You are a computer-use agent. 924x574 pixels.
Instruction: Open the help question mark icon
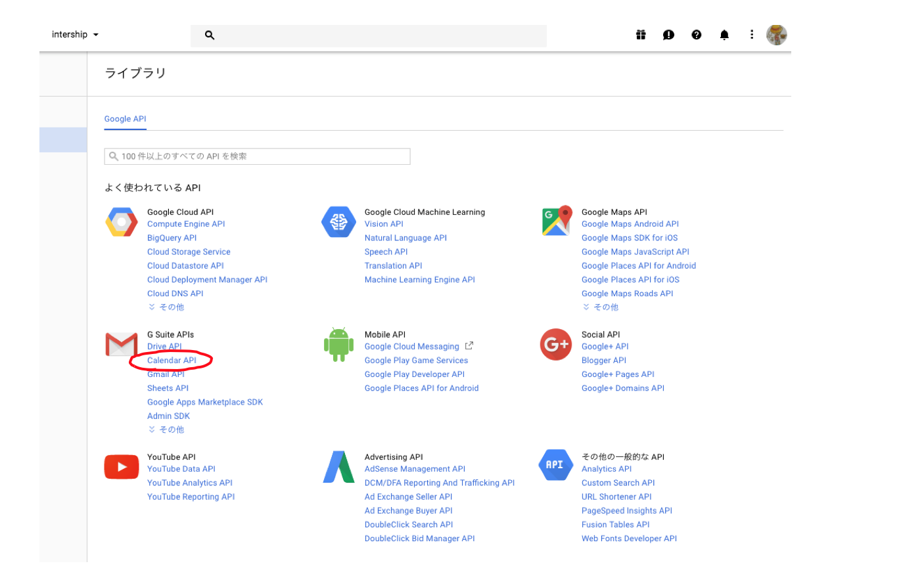pos(697,35)
